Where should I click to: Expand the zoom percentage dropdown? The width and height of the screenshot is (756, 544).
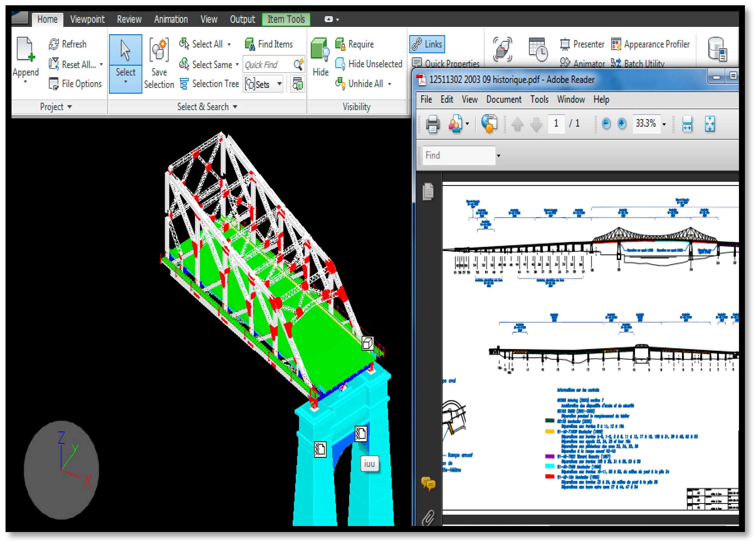click(x=664, y=124)
